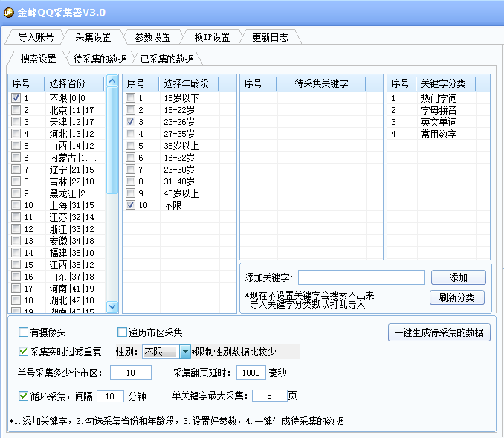
Task: Select the 河南|41|19 province row text
Action: coord(71,289)
